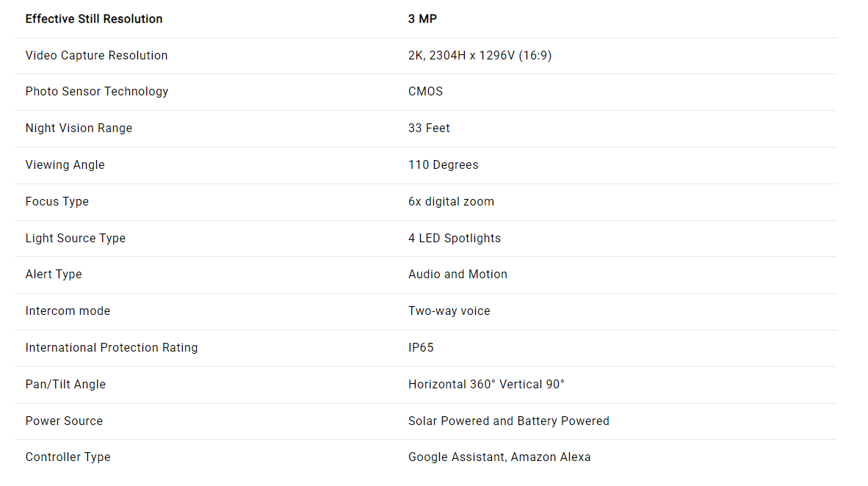Click the Photo Sensor Technology label
This screenshot has height=486, width=868.
tap(97, 92)
